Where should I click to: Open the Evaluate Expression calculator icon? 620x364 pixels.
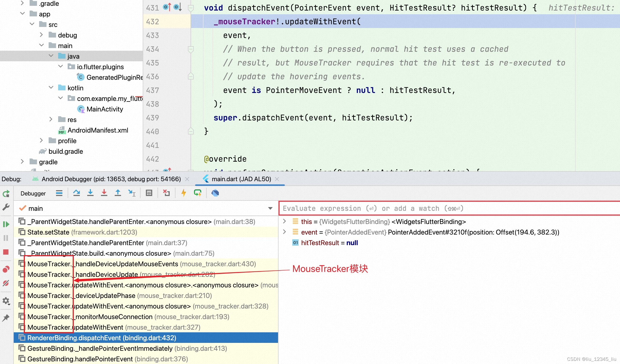click(149, 193)
